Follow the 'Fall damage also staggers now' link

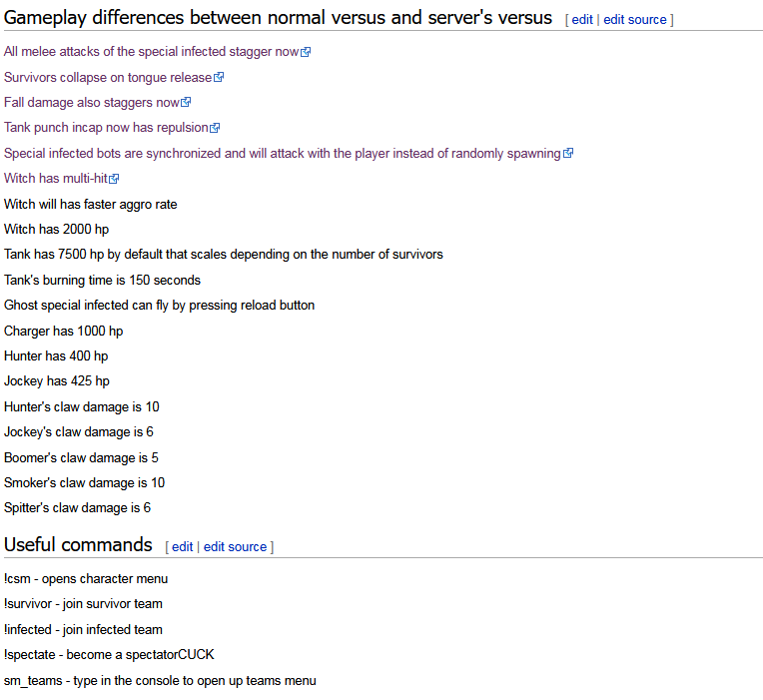pyautogui.click(x=92, y=102)
